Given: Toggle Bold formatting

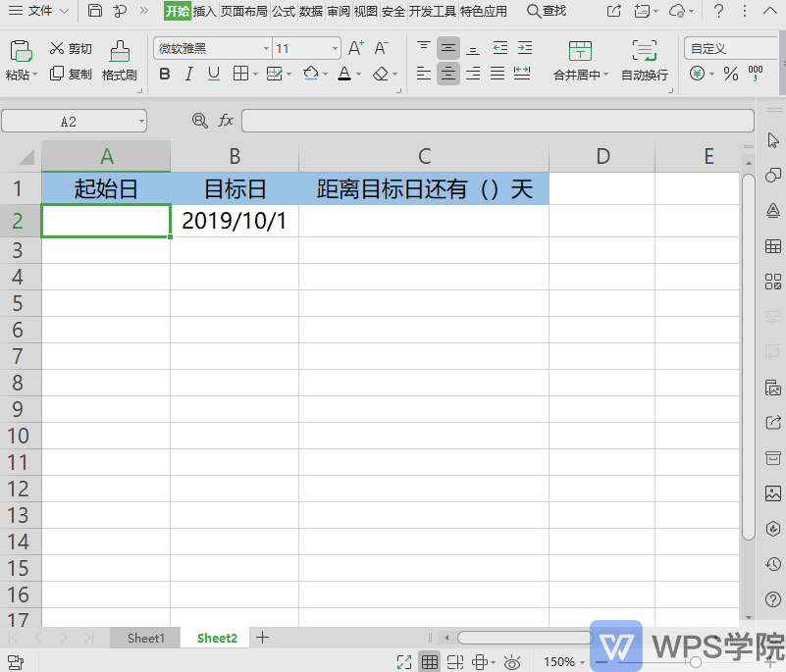Looking at the screenshot, I should click(x=165, y=75).
